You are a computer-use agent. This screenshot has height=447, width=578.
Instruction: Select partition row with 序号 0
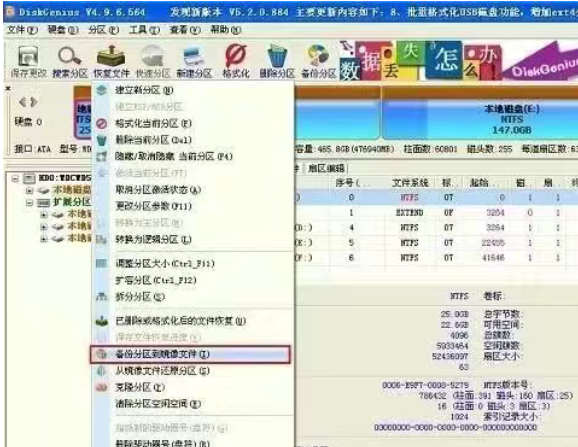[436, 198]
